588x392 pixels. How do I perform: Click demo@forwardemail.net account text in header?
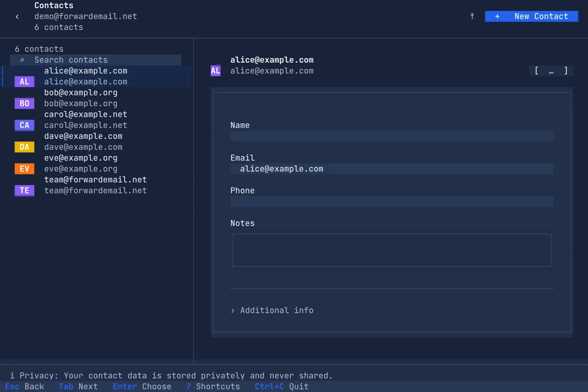click(x=86, y=16)
